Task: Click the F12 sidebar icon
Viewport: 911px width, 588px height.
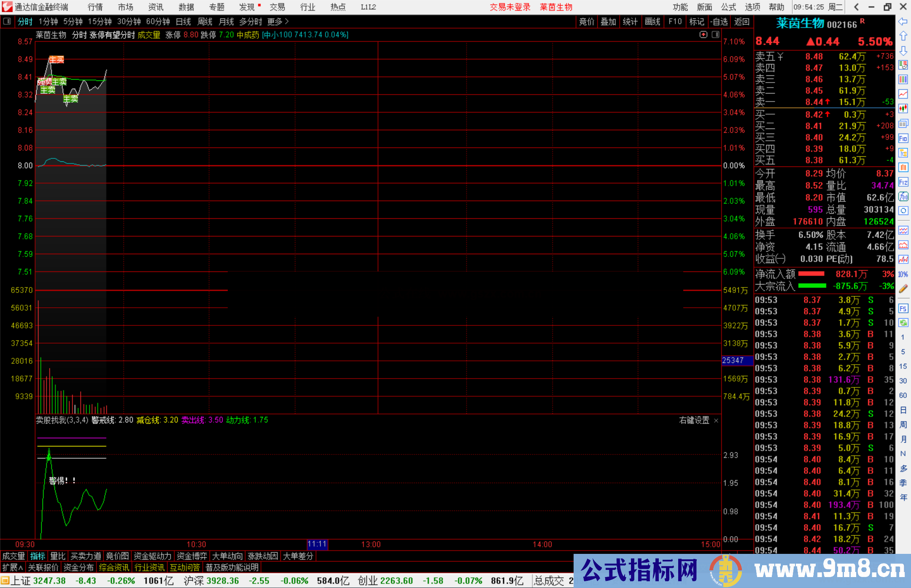Action: (x=903, y=183)
